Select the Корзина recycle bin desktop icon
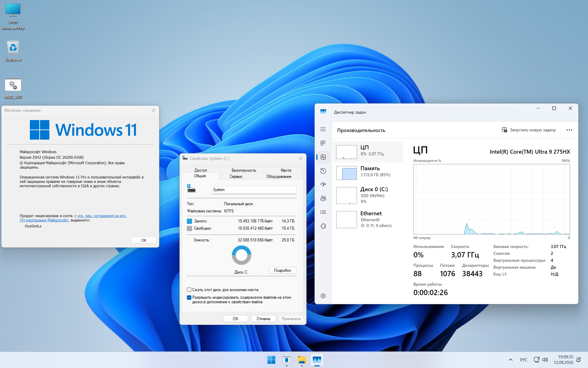This screenshot has width=588, height=368. 13,51
